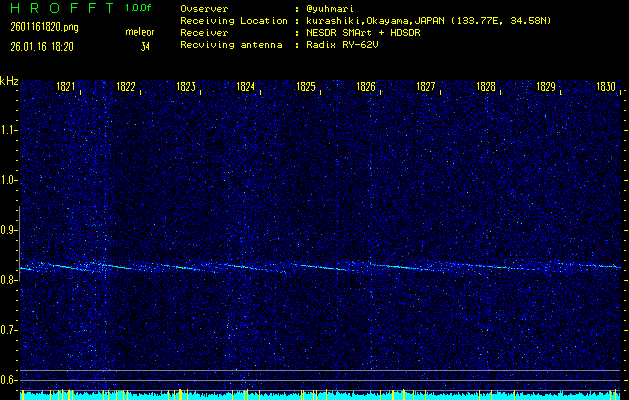The width and height of the screenshot is (629, 400).
Task: Click the 0.8 frequency axis label
Action: (x=9, y=280)
